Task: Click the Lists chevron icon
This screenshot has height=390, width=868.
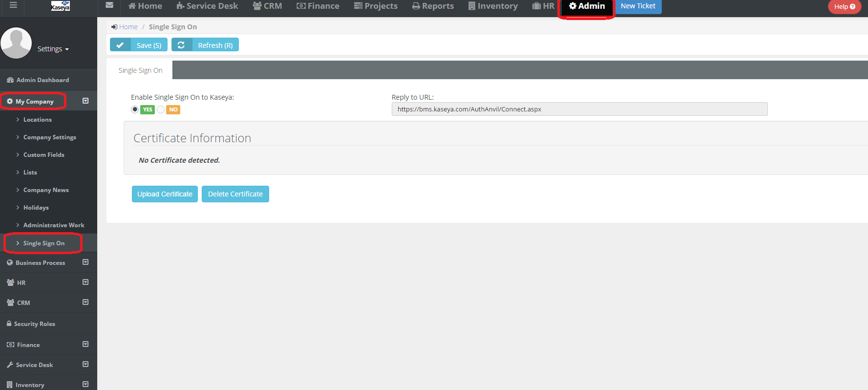Action: tap(18, 173)
